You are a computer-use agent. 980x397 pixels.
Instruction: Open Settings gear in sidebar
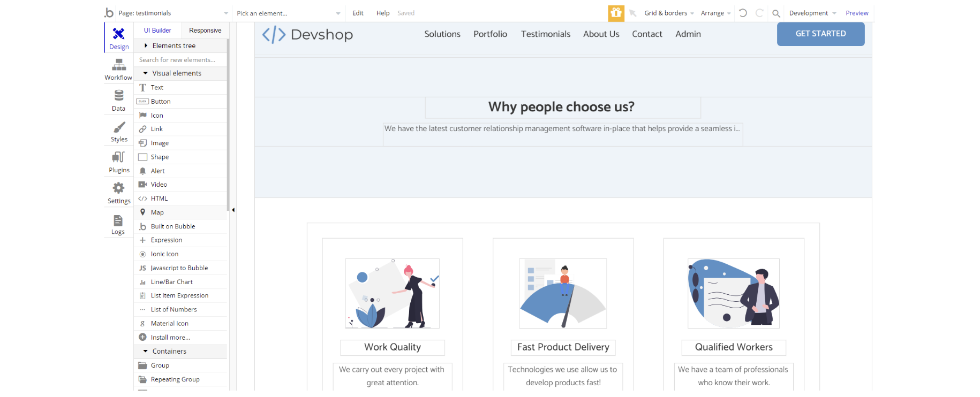[x=118, y=193]
